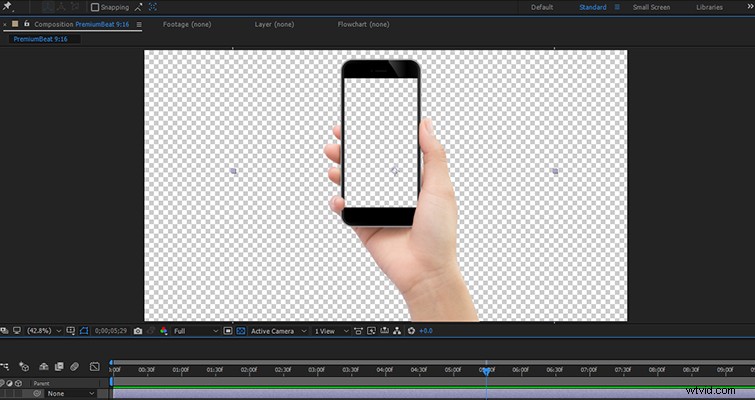Open the Graph Editor
The height and width of the screenshot is (400, 755).
94,367
